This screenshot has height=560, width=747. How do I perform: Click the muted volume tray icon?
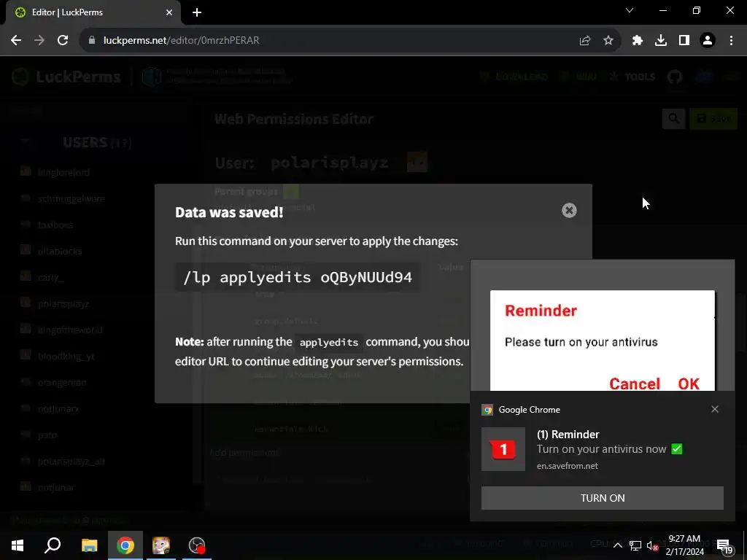[652, 545]
